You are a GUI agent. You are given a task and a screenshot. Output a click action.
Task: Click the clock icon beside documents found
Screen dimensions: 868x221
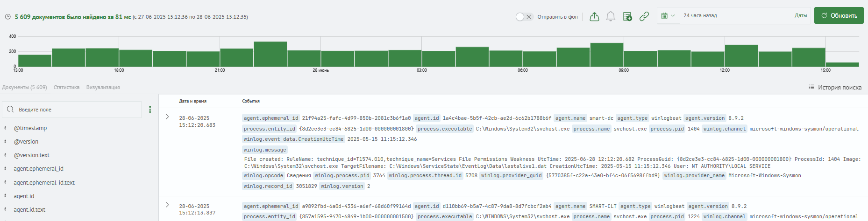[8, 17]
